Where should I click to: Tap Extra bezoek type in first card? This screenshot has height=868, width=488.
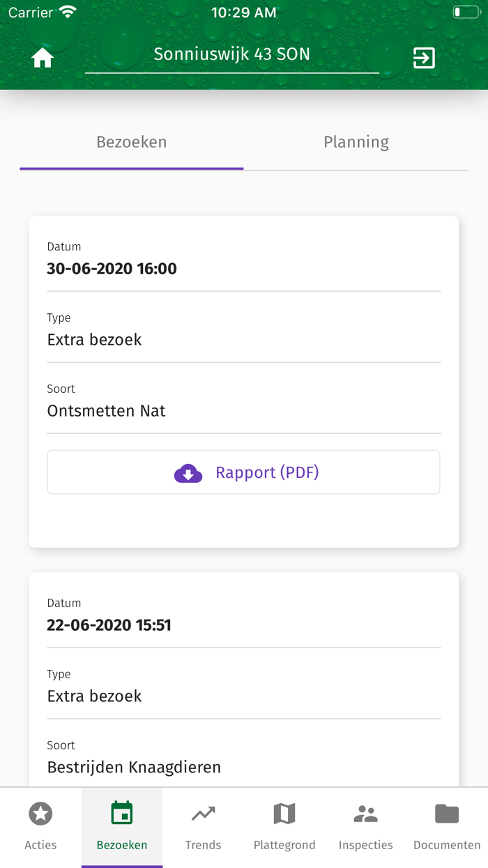(x=94, y=340)
